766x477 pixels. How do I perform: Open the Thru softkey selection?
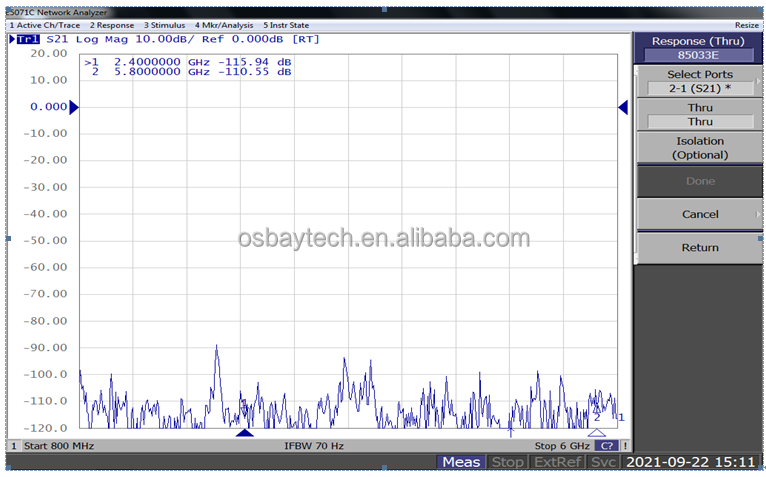coord(700,114)
